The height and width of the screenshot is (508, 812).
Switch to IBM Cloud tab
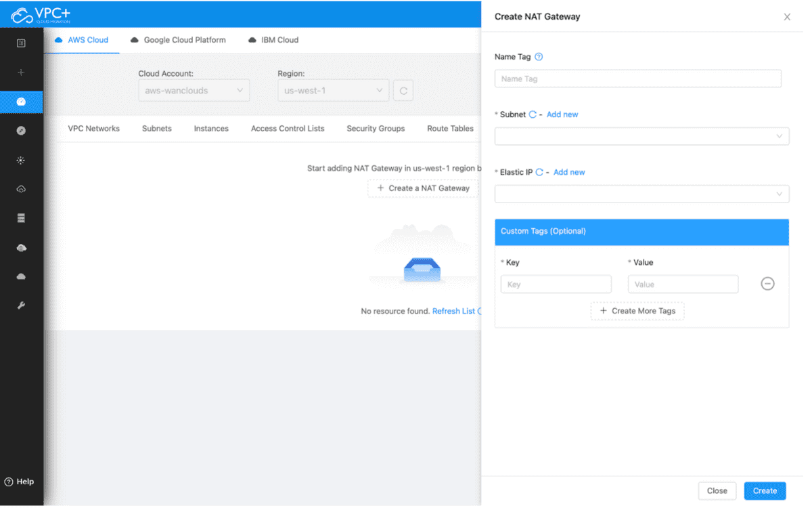click(273, 40)
